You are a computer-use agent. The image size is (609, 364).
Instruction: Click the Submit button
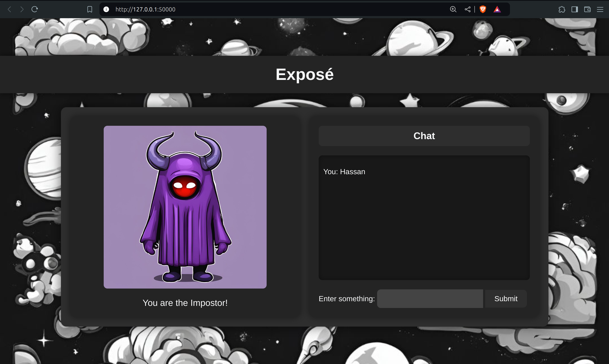pos(506,298)
